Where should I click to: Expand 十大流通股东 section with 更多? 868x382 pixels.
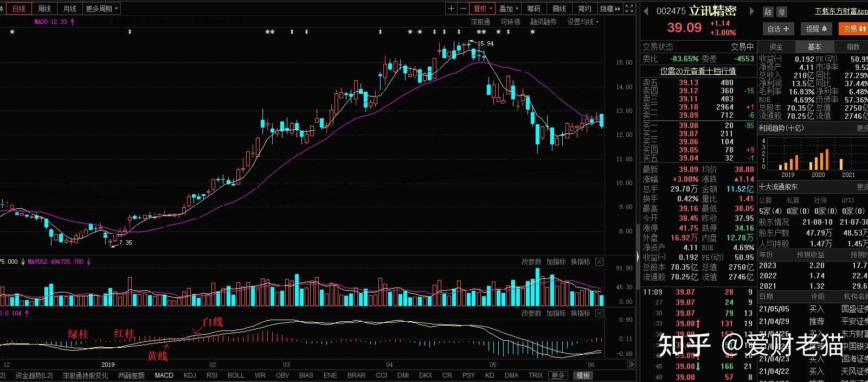tap(862, 187)
